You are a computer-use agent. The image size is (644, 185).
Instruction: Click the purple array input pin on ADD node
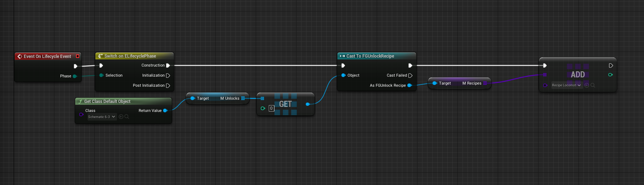[545, 75]
